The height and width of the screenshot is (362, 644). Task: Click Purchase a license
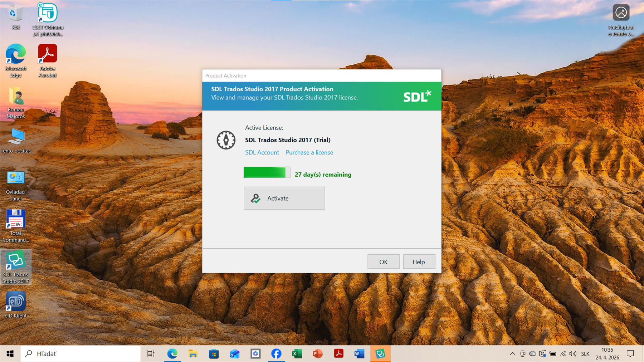click(x=309, y=152)
